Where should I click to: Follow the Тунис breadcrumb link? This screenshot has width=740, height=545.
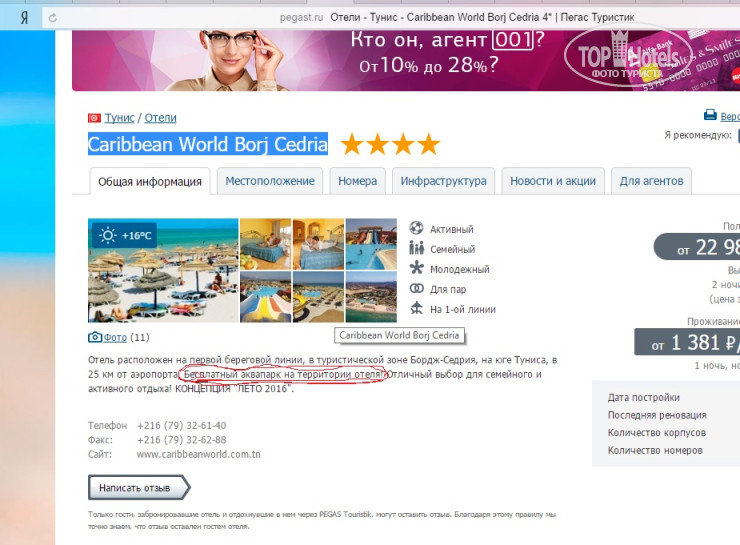click(119, 118)
